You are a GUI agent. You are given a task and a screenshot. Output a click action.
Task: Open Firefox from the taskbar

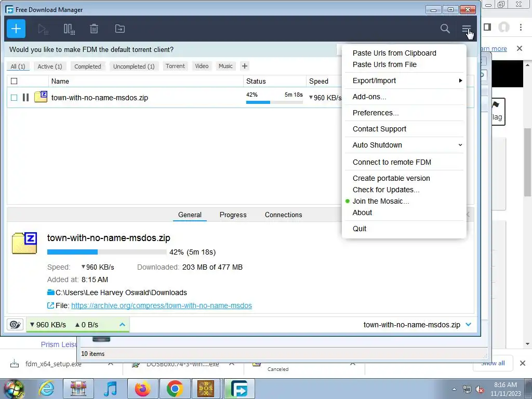(142, 389)
